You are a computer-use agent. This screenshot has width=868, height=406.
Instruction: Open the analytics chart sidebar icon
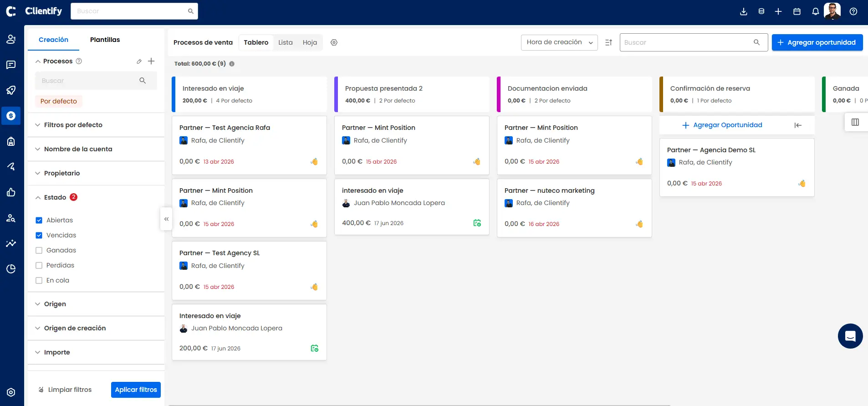pos(11,243)
